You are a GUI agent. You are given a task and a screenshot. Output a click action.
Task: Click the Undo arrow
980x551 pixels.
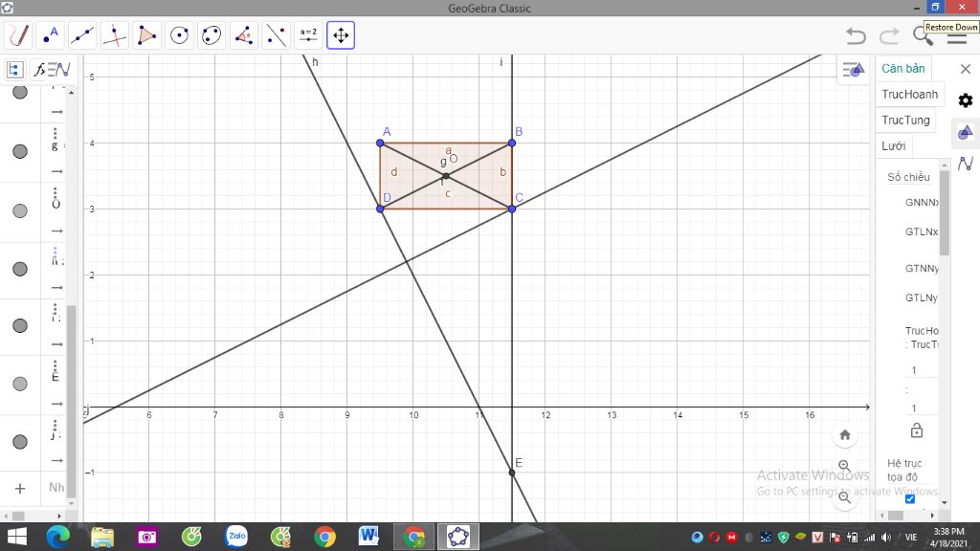(x=857, y=35)
